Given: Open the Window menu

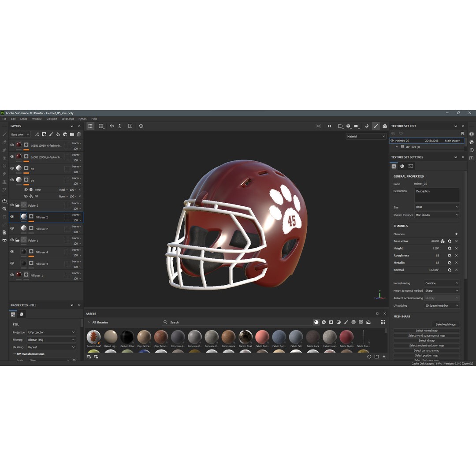Looking at the screenshot, I should pyautogui.click(x=37, y=119).
